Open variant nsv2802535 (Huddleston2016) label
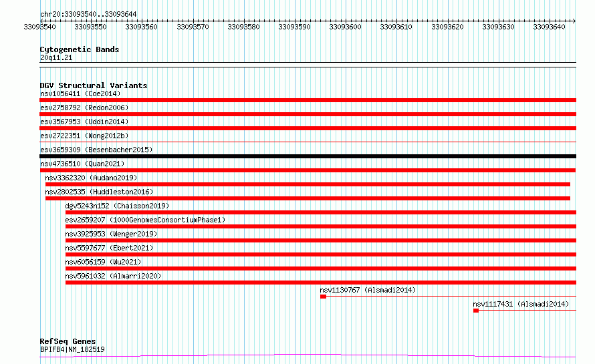595x364 pixels. (99, 192)
